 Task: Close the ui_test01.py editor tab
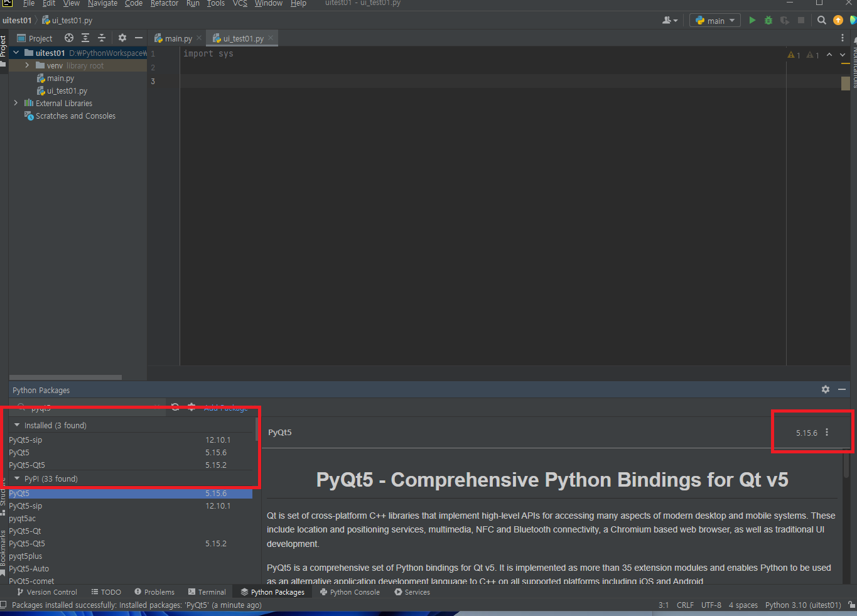coord(271,38)
